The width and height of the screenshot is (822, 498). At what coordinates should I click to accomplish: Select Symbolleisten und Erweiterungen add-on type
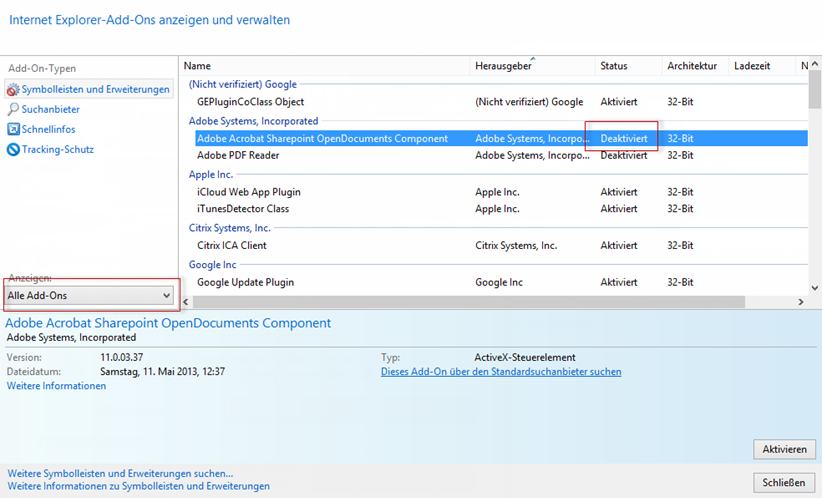pyautogui.click(x=89, y=90)
